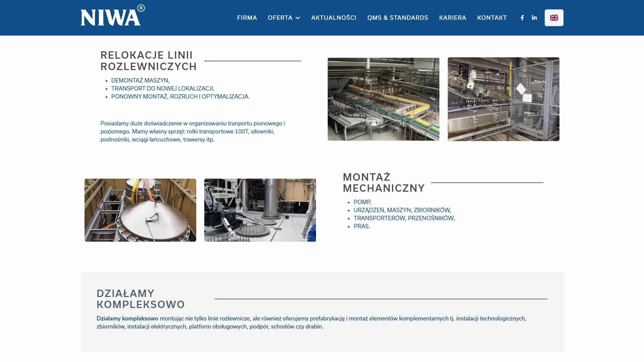
Task: Click the POMP bullet item
Action: [x=362, y=202]
